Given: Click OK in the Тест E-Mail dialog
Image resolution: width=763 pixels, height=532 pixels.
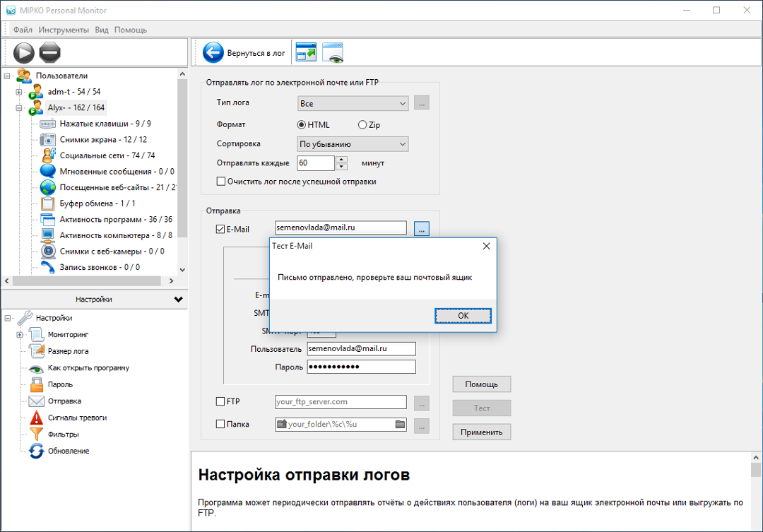Looking at the screenshot, I should coord(463,316).
